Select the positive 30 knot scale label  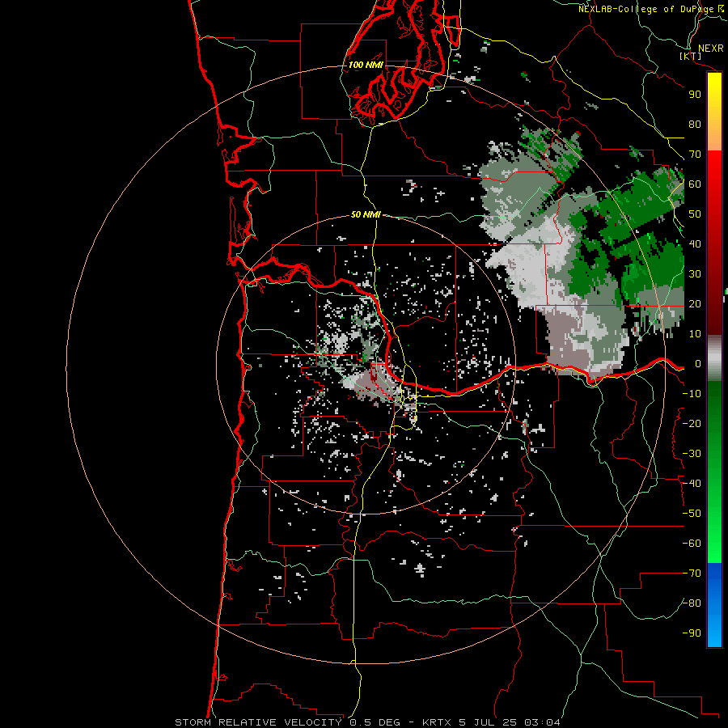coord(695,274)
